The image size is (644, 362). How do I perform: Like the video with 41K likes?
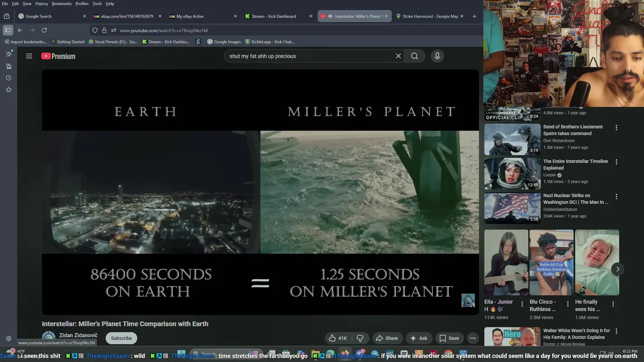coord(337,338)
